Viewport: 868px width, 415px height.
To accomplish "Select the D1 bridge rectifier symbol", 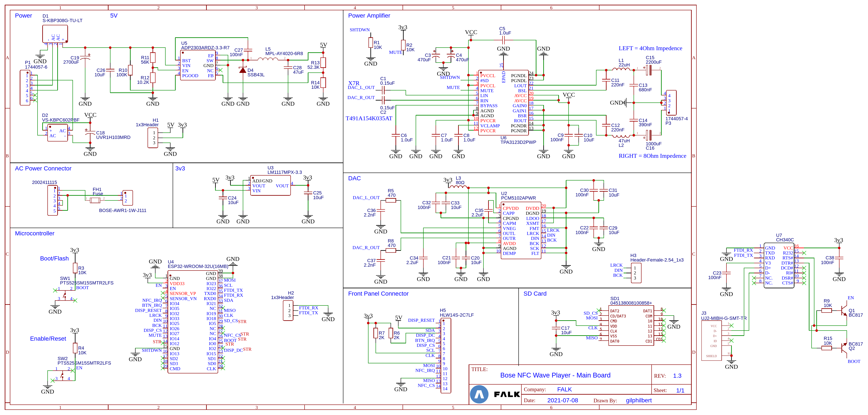I will (x=55, y=34).
